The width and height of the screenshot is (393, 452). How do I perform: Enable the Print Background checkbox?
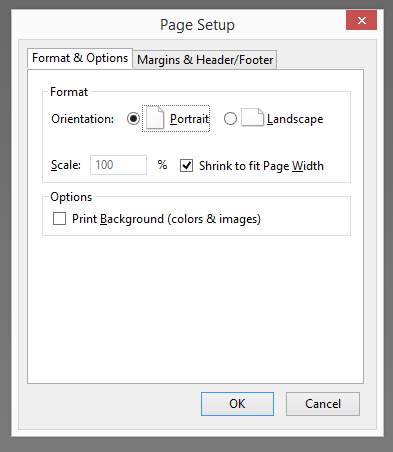[x=59, y=219]
